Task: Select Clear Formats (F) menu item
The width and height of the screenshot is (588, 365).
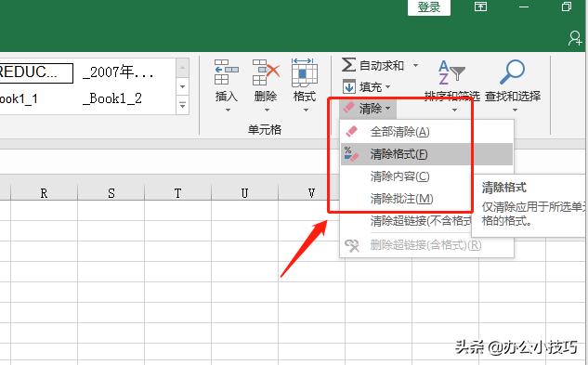Action: point(426,154)
